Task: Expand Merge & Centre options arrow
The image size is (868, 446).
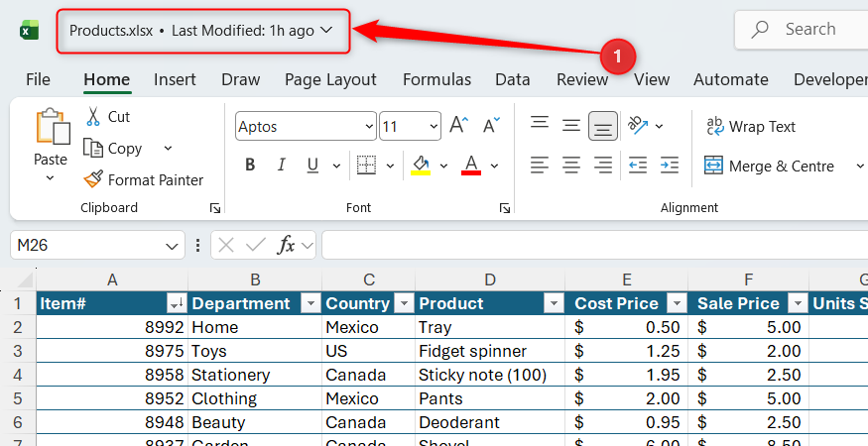Action: (860, 166)
